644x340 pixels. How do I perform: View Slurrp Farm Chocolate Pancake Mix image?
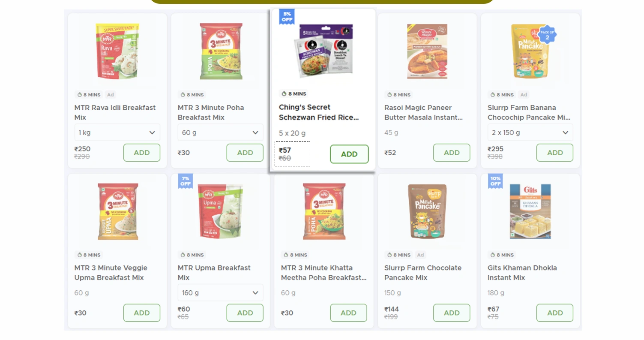[427, 211]
